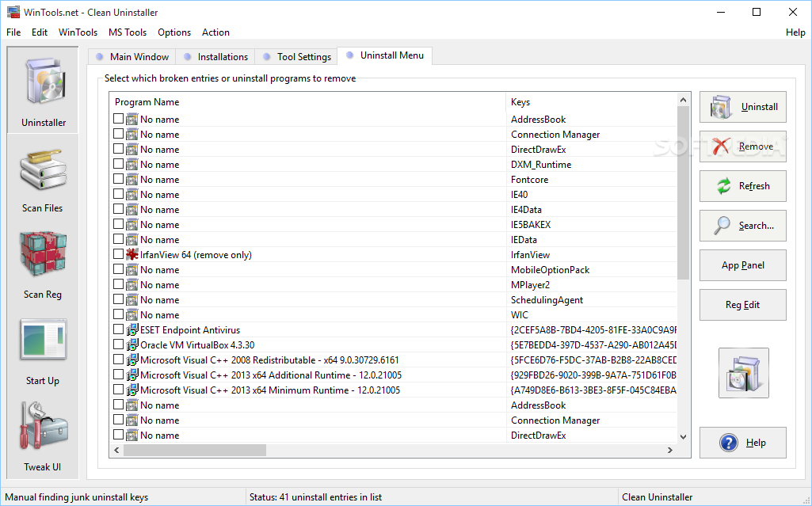Tick the checkbox for IrfanView 64 entry
The height and width of the screenshot is (506, 812).
(119, 254)
